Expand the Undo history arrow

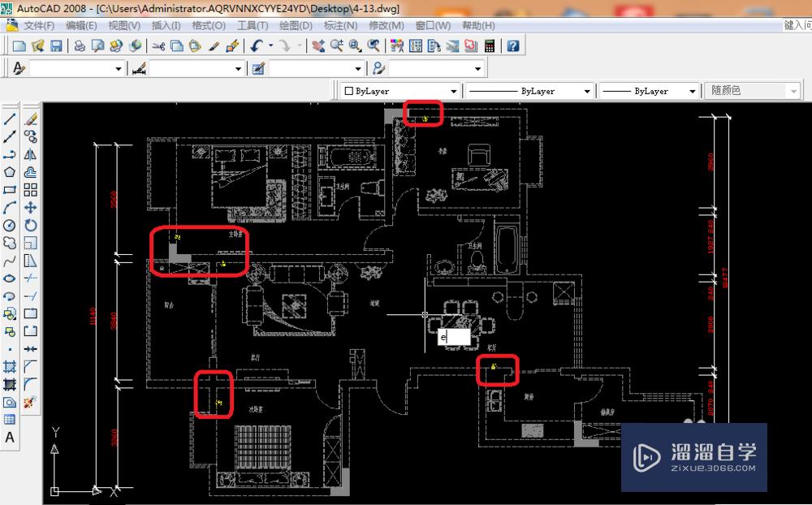click(x=271, y=46)
